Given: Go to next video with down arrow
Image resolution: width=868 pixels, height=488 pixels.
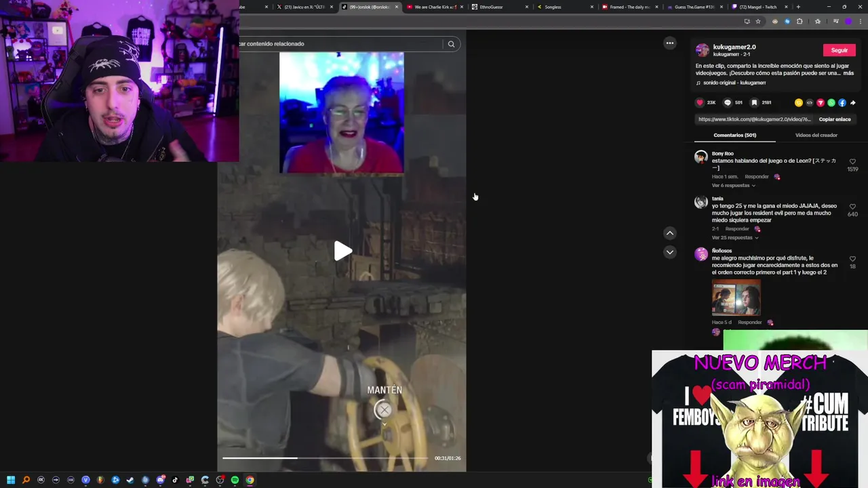Looking at the screenshot, I should pyautogui.click(x=669, y=252).
